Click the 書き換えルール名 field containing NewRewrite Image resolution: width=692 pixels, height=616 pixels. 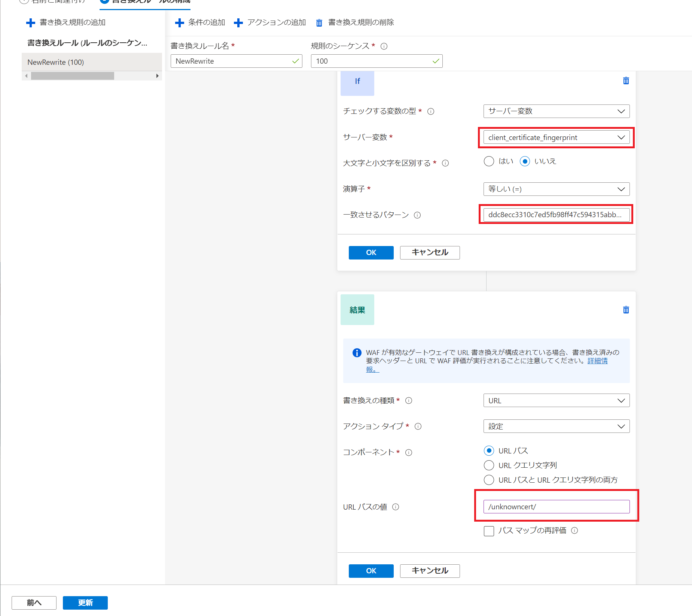237,61
